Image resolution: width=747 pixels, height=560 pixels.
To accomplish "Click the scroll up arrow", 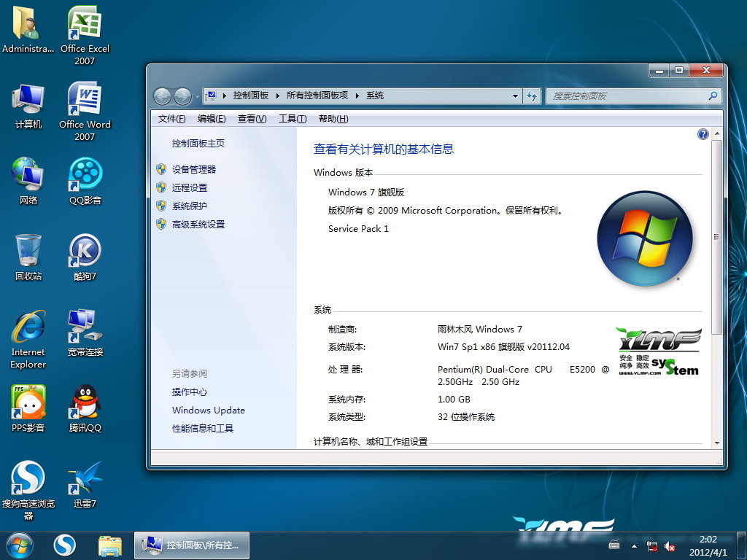I will (716, 134).
